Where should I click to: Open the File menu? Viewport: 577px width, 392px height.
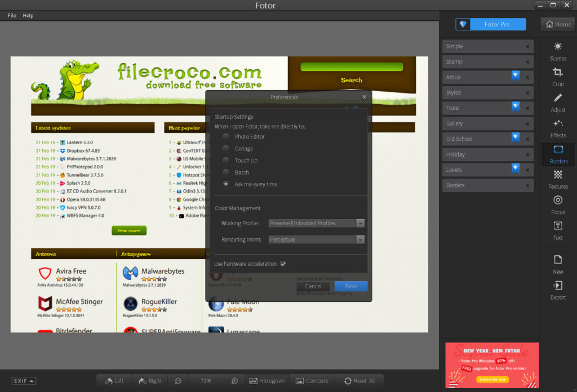(12, 15)
